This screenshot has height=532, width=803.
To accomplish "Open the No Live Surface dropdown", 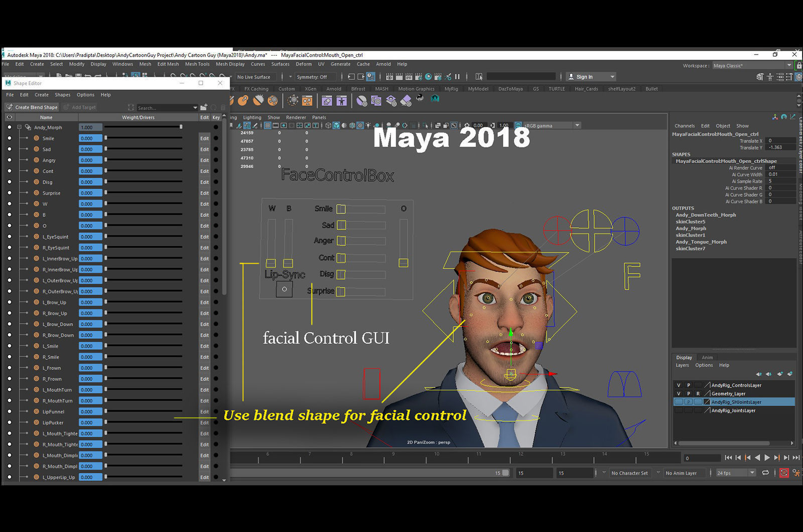I will click(256, 77).
